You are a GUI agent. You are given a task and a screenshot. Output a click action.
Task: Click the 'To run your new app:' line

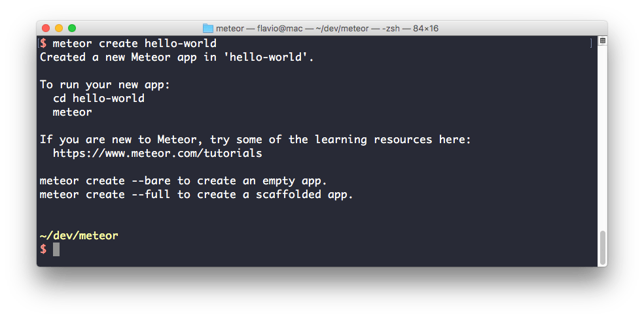(x=105, y=85)
